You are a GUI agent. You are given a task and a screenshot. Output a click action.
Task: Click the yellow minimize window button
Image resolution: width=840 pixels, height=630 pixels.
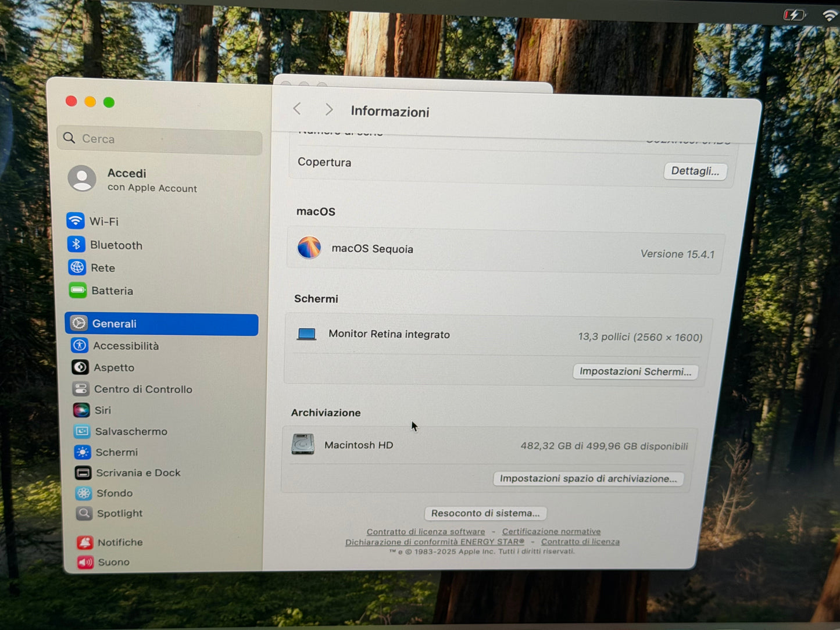pyautogui.click(x=90, y=102)
